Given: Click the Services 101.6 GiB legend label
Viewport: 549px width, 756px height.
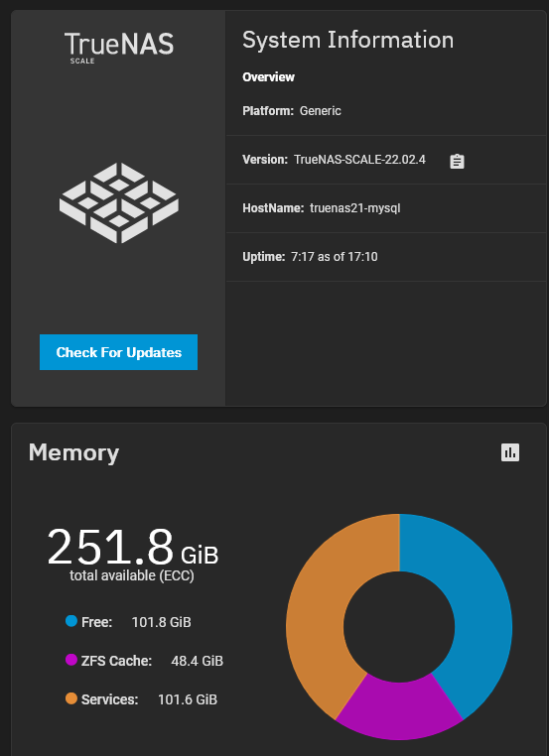Looking at the screenshot, I should pyautogui.click(x=149, y=699).
